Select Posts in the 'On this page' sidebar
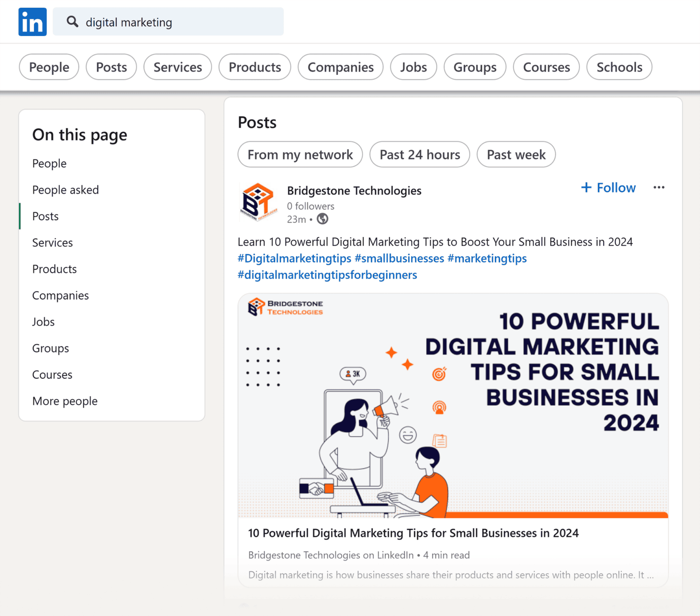The image size is (700, 616). (x=45, y=216)
